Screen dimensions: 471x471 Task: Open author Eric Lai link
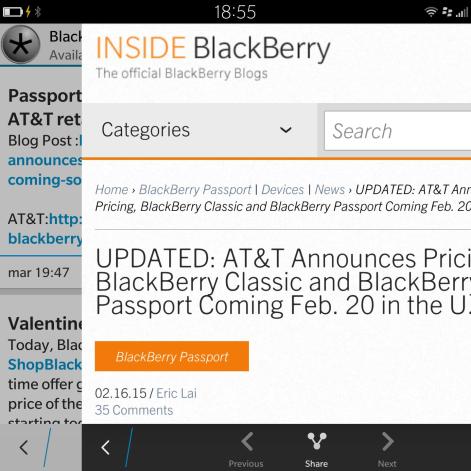[176, 393]
